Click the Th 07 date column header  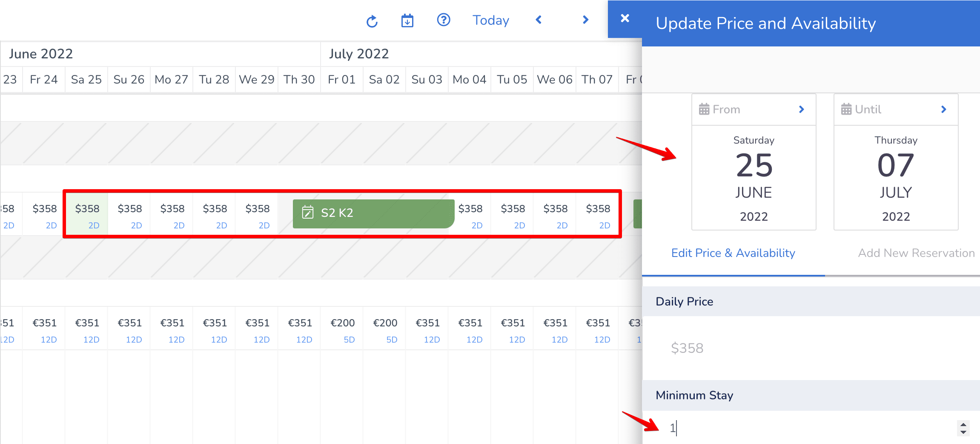597,80
